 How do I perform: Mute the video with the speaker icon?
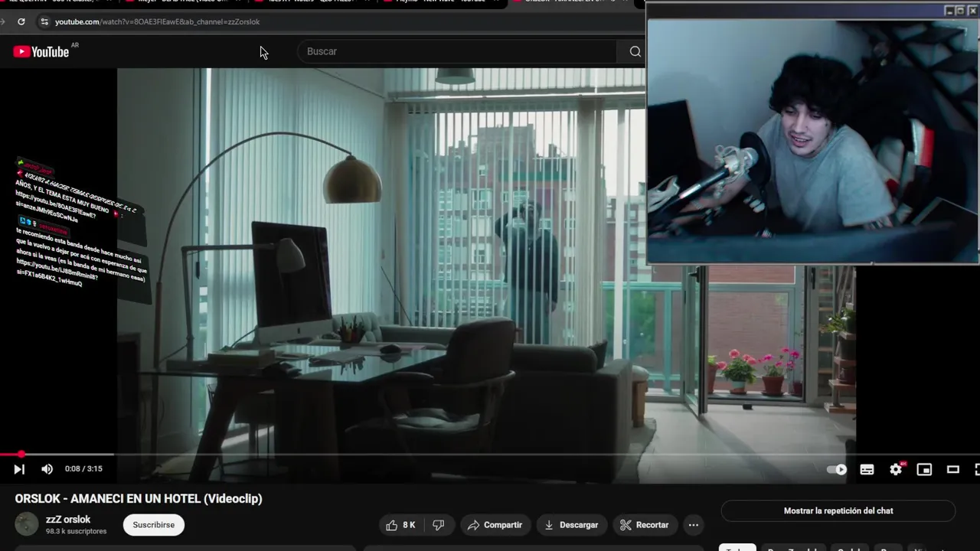pos(47,469)
